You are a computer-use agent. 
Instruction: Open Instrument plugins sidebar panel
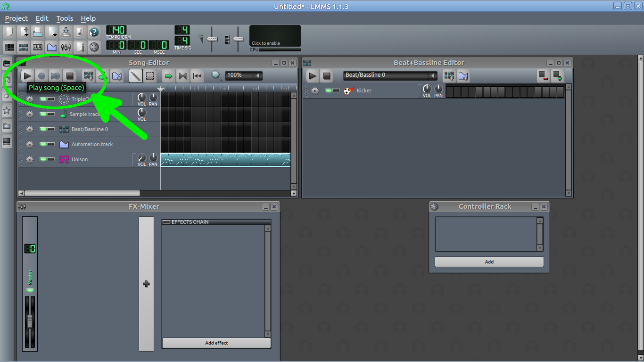(7, 63)
